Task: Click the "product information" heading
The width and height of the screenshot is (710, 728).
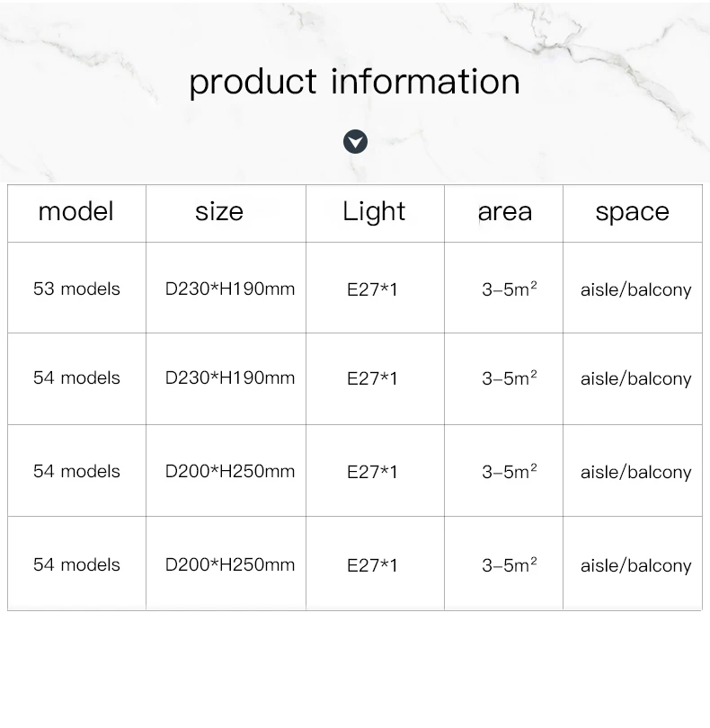Action: pos(354,82)
